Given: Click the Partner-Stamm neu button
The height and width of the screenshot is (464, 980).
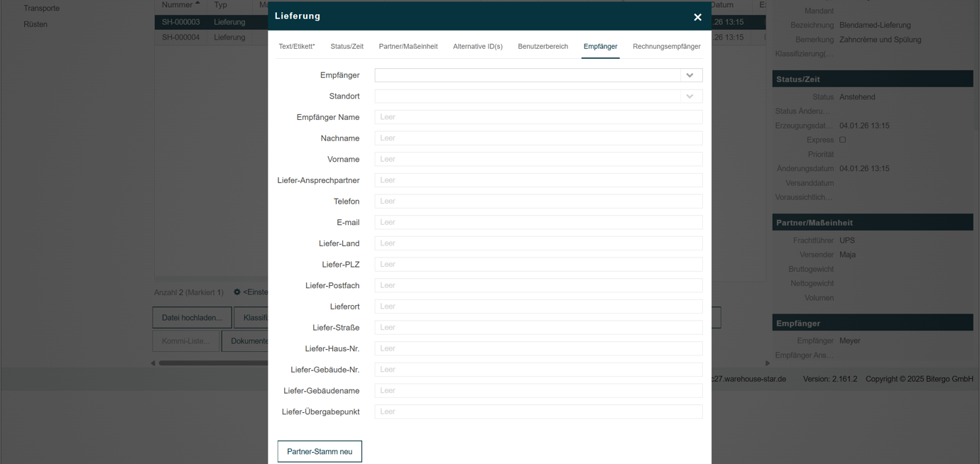Looking at the screenshot, I should click(320, 451).
